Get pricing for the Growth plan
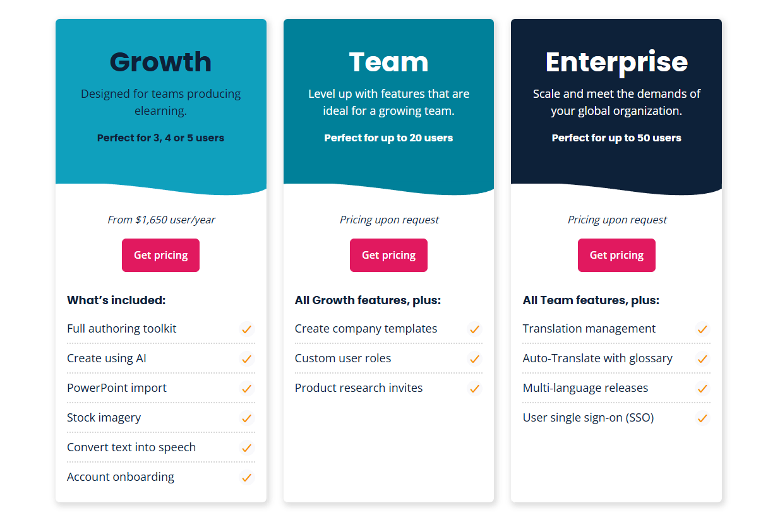This screenshot has width=780, height=532. [160, 256]
